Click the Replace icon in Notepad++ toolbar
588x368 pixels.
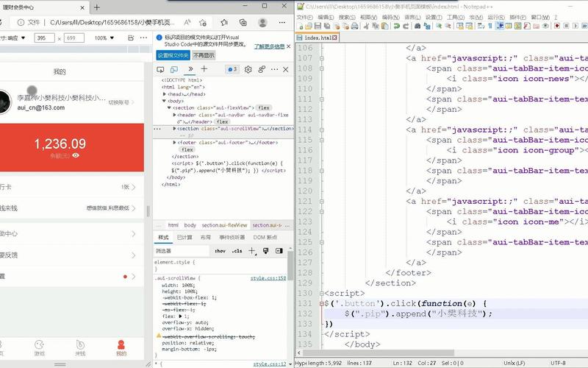point(427,26)
